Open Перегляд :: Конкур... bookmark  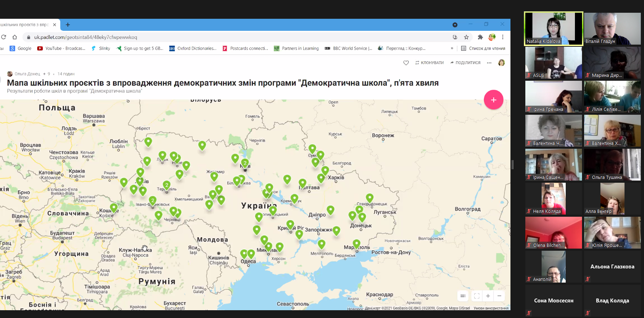coord(402,49)
